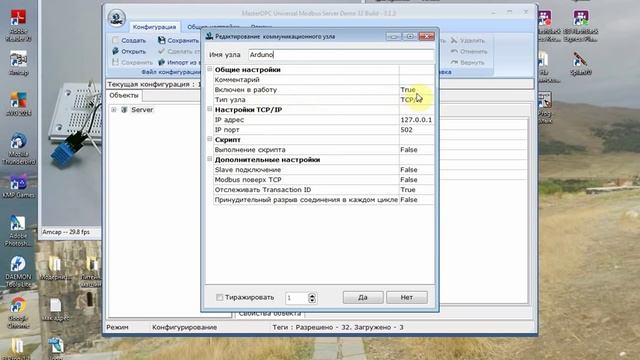Open Adobe Photoshop desktop shortcut
The height and width of the screenshot is (360, 640).
pyautogui.click(x=18, y=231)
